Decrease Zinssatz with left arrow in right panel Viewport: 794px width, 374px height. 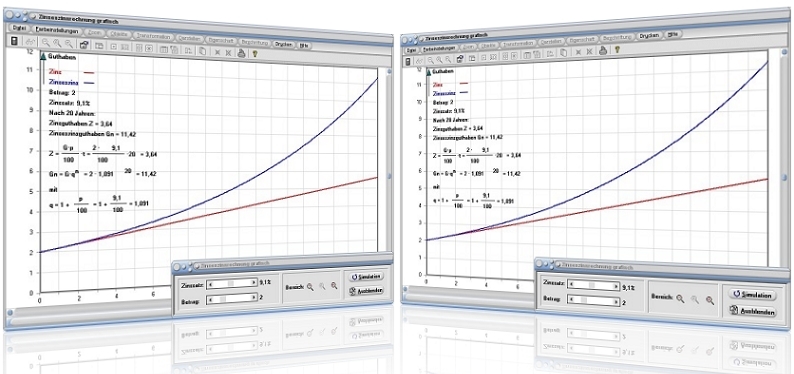571,284
